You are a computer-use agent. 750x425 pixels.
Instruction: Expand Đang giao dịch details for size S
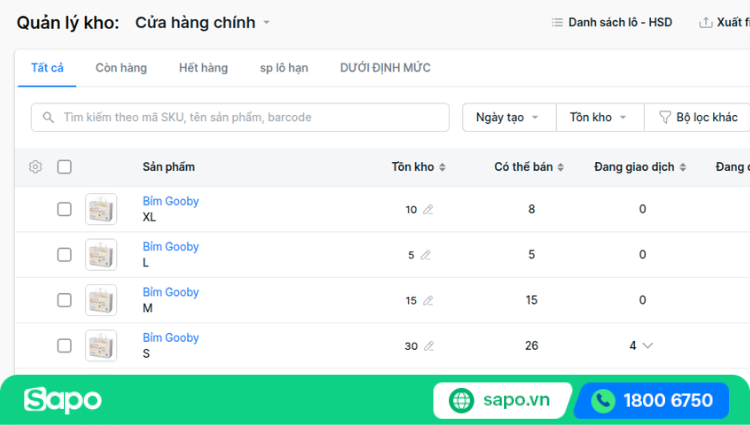point(648,346)
